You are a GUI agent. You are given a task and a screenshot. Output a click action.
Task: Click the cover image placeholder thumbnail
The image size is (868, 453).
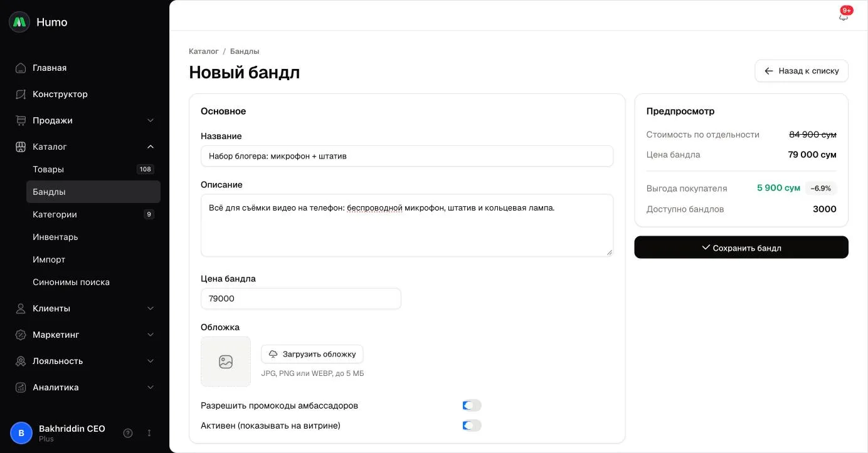(226, 362)
